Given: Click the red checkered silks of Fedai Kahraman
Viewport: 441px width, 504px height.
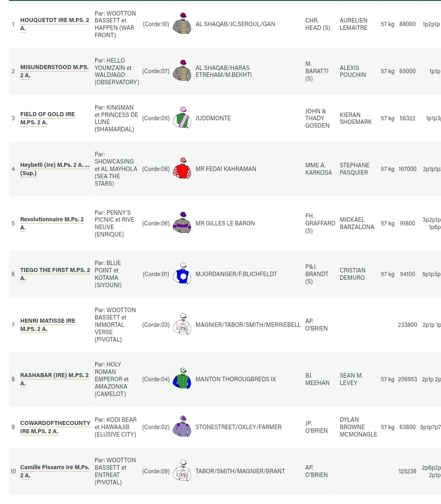Looking at the screenshot, I should pos(182,169).
